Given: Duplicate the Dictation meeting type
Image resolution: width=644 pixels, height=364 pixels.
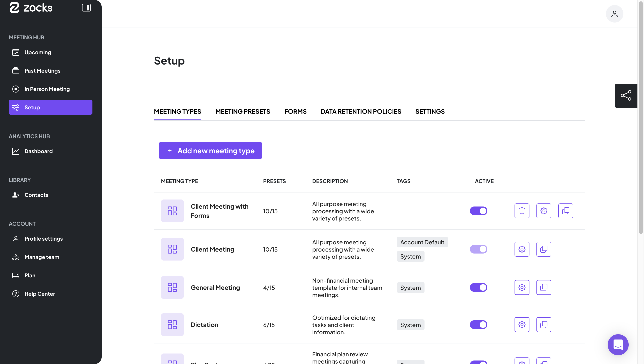Looking at the screenshot, I should (543, 324).
